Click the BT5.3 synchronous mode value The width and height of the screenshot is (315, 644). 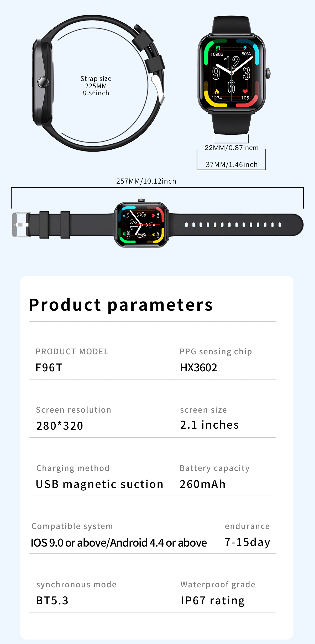(x=52, y=601)
